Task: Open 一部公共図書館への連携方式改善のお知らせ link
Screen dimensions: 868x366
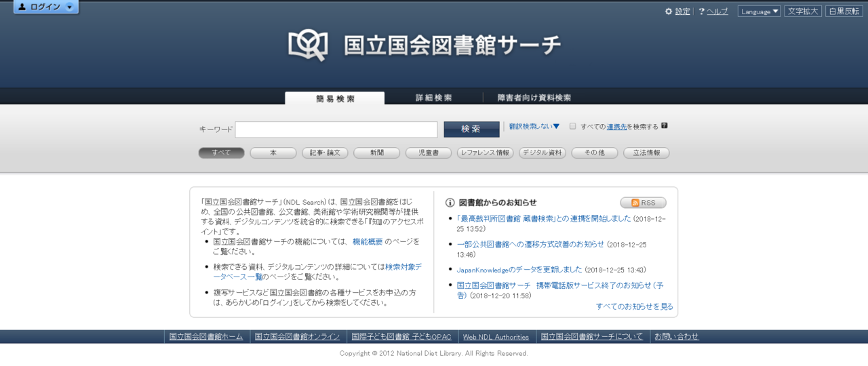Action: [x=530, y=245]
